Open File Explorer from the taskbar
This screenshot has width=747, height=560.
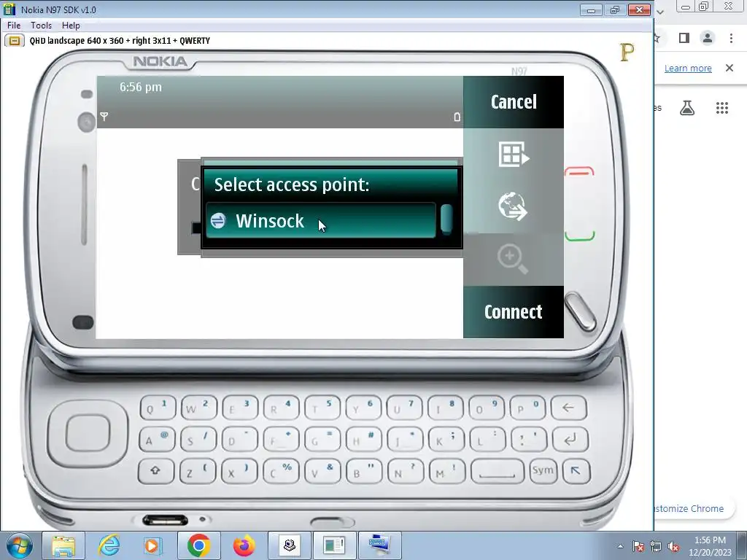click(x=63, y=545)
